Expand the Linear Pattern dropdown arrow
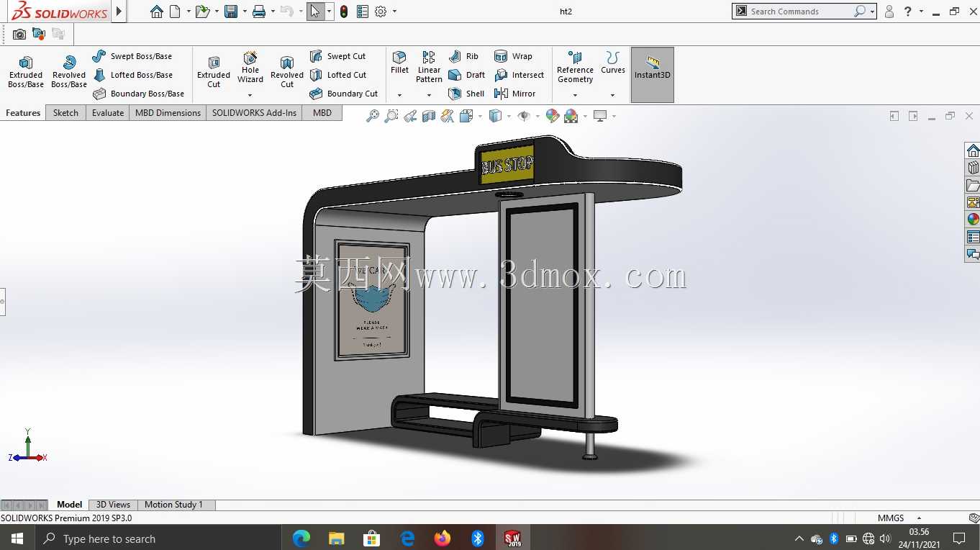The width and height of the screenshot is (980, 550). 429,95
